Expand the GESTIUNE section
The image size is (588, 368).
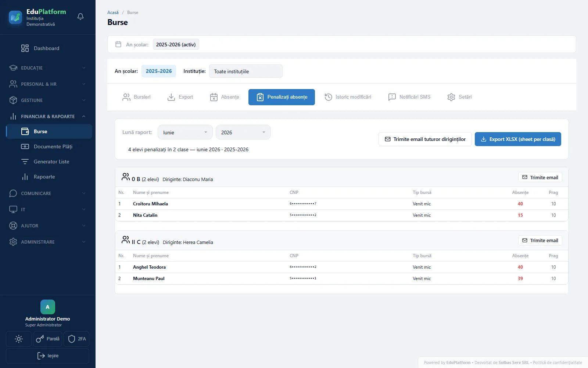coord(48,100)
